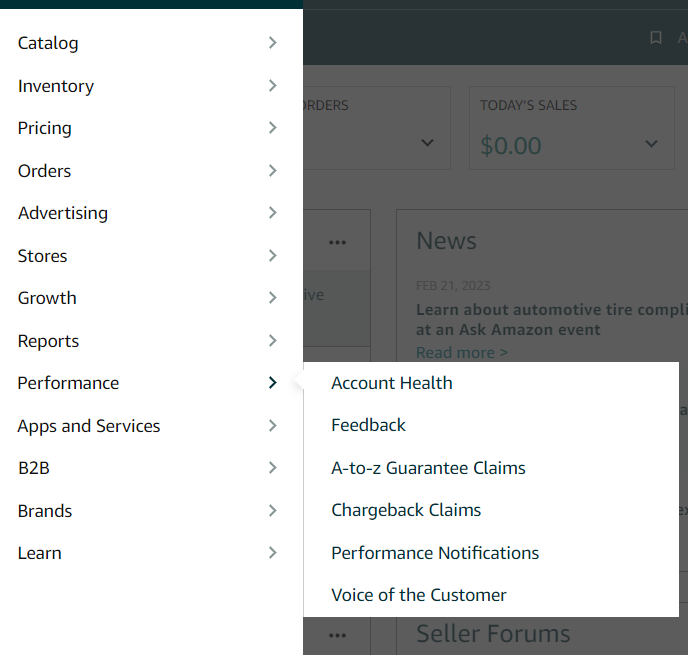The width and height of the screenshot is (688, 655).
Task: Expand the Inventory submenu chevron
Action: coord(273,86)
